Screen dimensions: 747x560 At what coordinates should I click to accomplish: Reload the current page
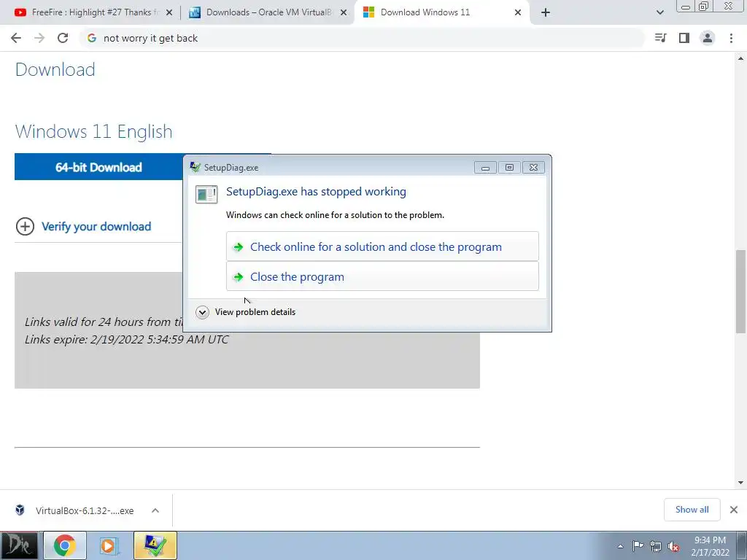63,38
